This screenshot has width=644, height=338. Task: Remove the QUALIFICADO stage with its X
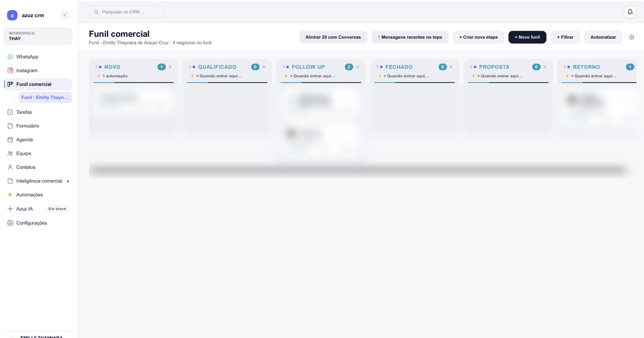(264, 67)
